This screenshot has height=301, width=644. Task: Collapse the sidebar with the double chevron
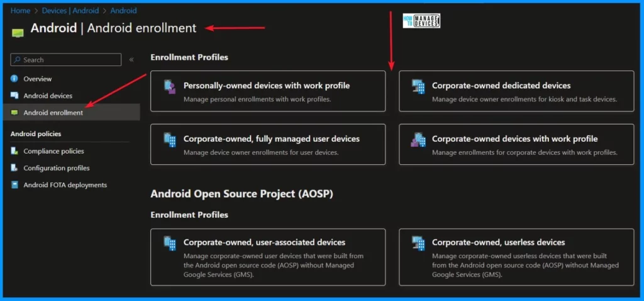pyautogui.click(x=131, y=60)
